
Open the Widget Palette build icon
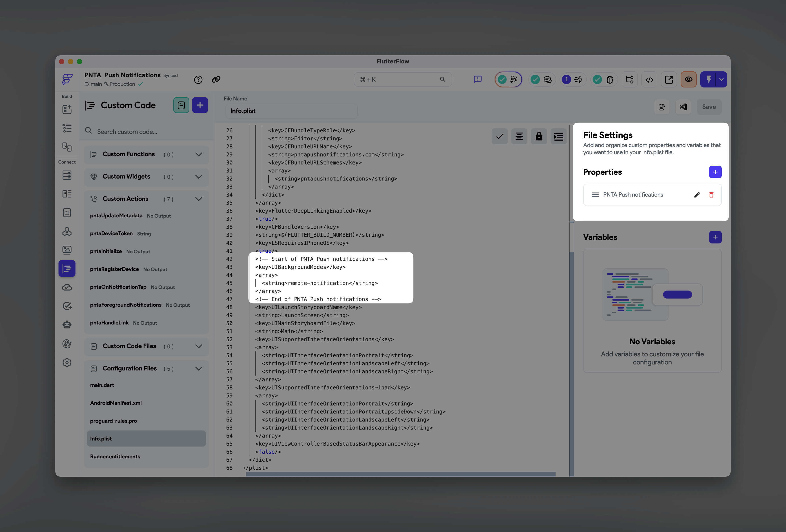click(x=67, y=109)
